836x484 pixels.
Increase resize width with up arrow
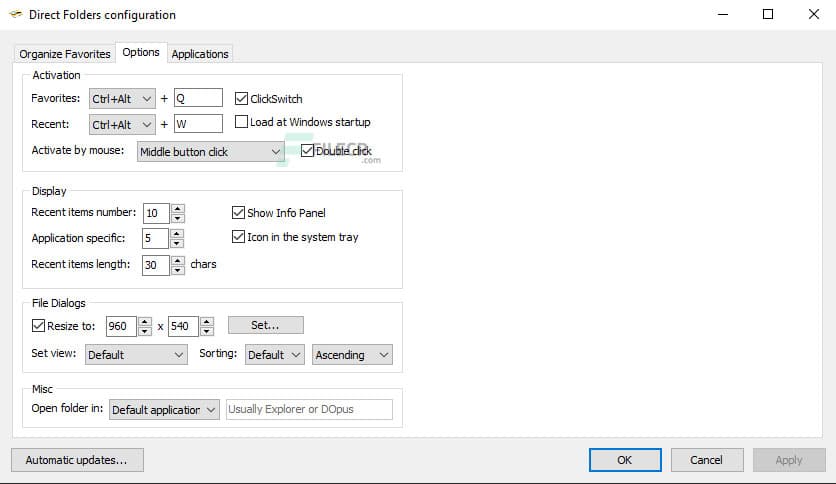pyautogui.click(x=144, y=321)
